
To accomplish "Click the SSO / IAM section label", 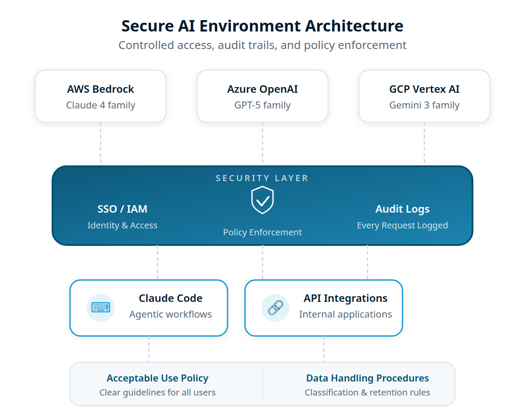I will pos(122,209).
